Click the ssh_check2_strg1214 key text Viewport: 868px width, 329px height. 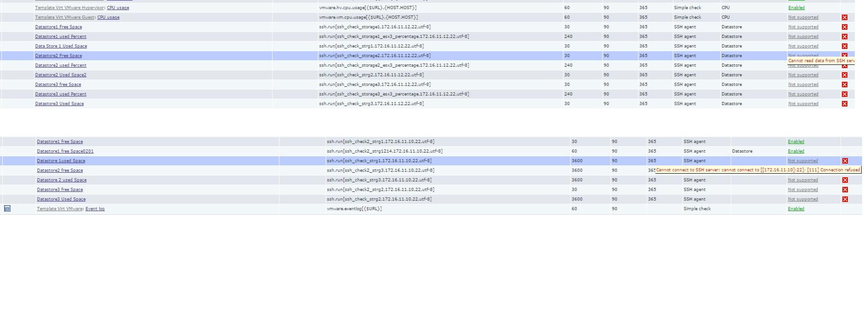[x=384, y=151]
